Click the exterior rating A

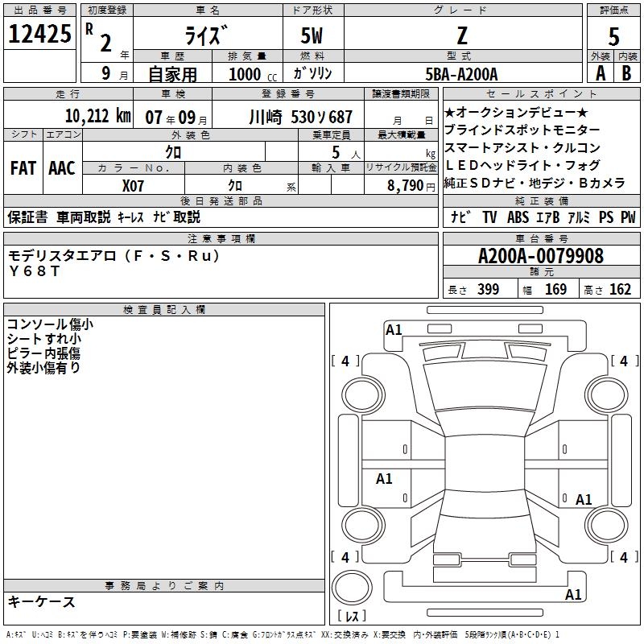pyautogui.click(x=601, y=73)
